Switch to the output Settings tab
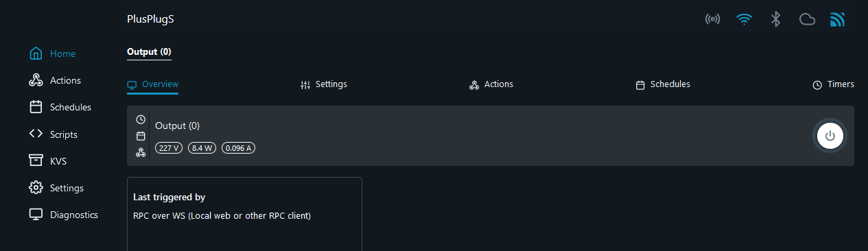Viewport: 868px width, 251px height. click(324, 84)
